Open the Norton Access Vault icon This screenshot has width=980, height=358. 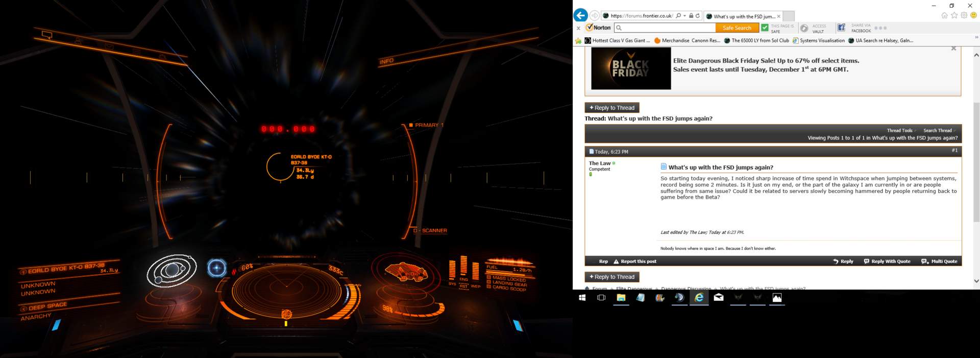(x=804, y=28)
